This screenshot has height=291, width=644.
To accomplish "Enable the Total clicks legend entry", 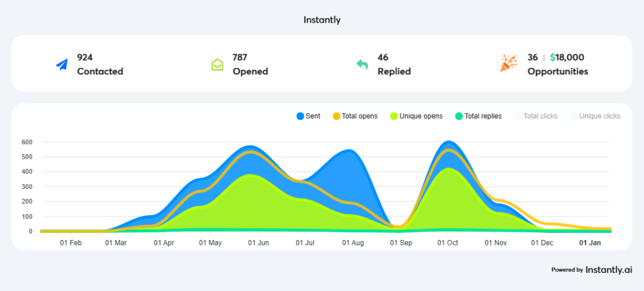I will [536, 116].
